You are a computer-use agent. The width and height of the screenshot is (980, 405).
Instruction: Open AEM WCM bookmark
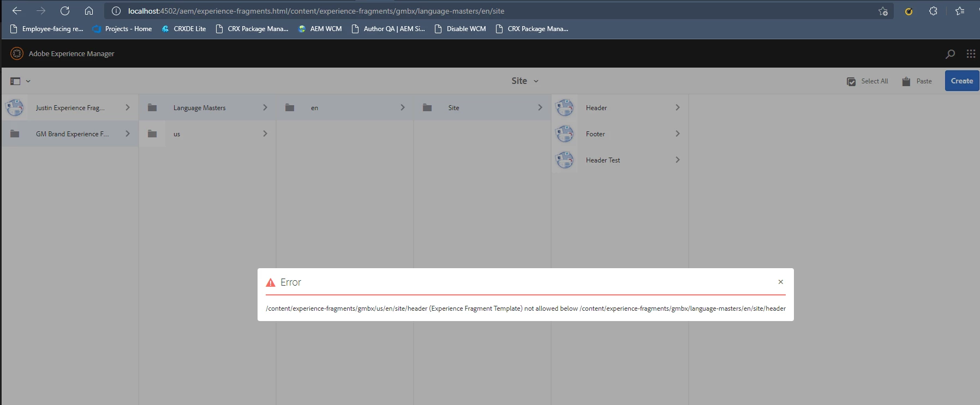(x=320, y=29)
